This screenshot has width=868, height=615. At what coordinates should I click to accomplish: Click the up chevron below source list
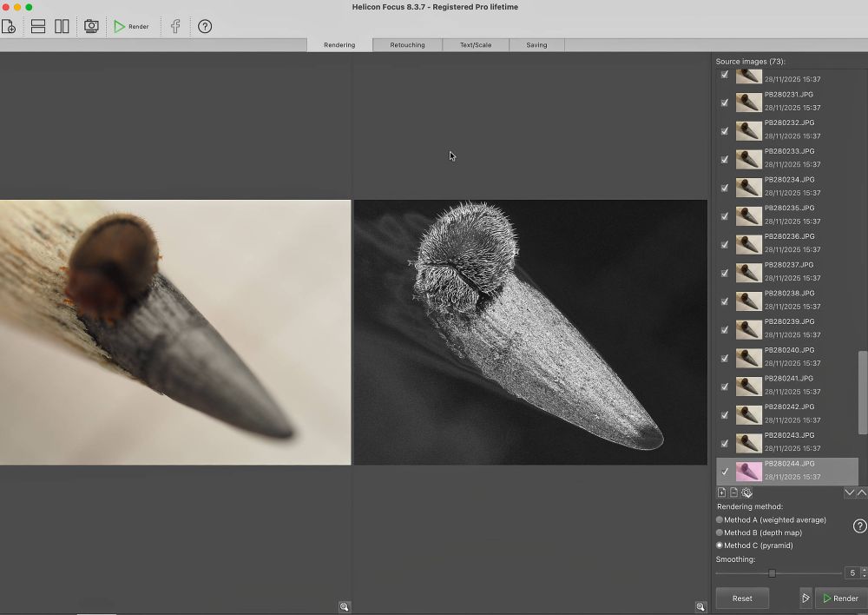click(862, 493)
